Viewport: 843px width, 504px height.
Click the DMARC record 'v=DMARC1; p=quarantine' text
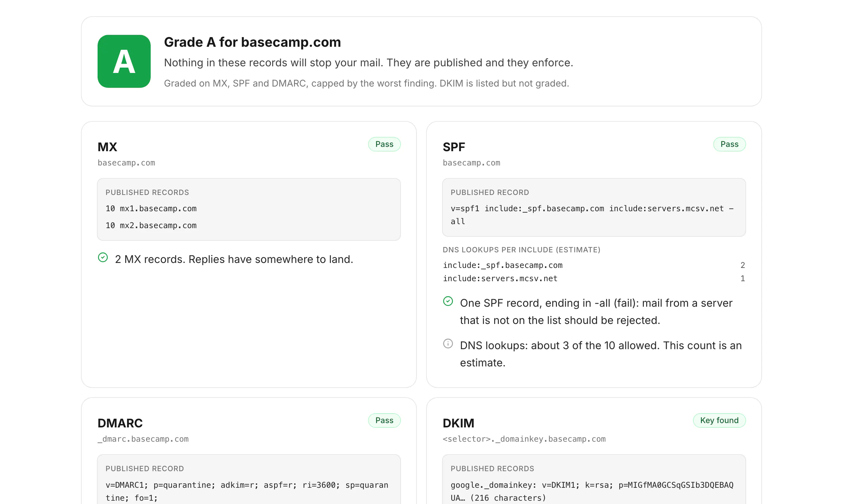tap(247, 491)
